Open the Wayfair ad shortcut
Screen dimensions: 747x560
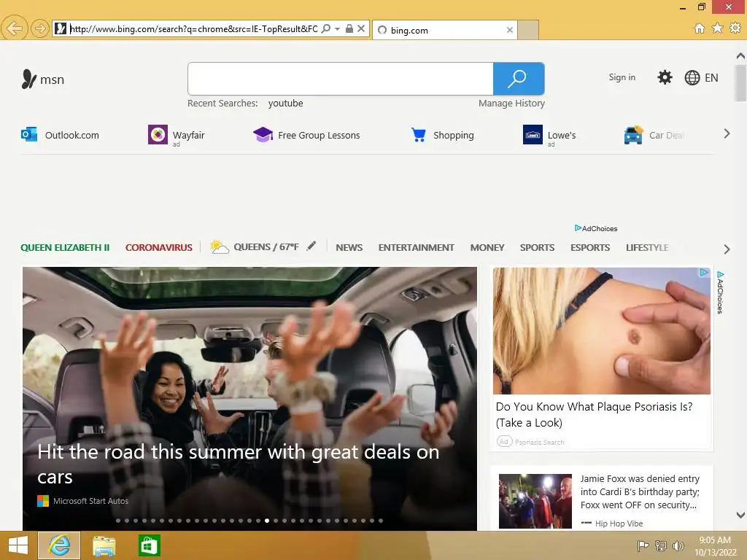pyautogui.click(x=177, y=135)
